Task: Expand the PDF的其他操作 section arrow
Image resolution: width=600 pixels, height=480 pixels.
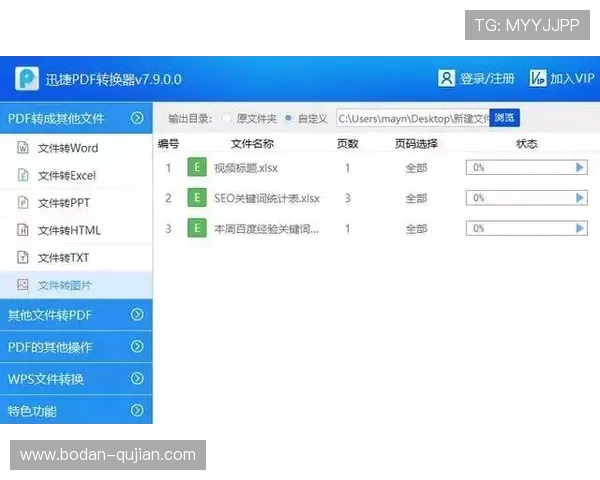Action: (x=137, y=346)
